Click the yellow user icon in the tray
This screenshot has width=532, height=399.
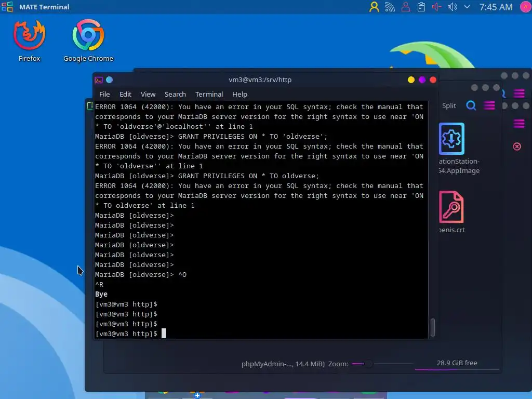(374, 7)
